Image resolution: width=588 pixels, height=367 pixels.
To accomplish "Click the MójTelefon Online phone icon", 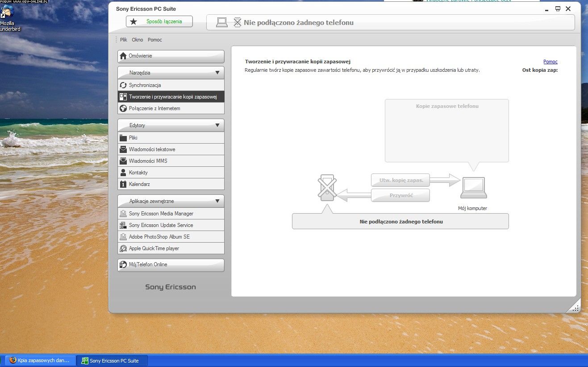I will (x=123, y=264).
